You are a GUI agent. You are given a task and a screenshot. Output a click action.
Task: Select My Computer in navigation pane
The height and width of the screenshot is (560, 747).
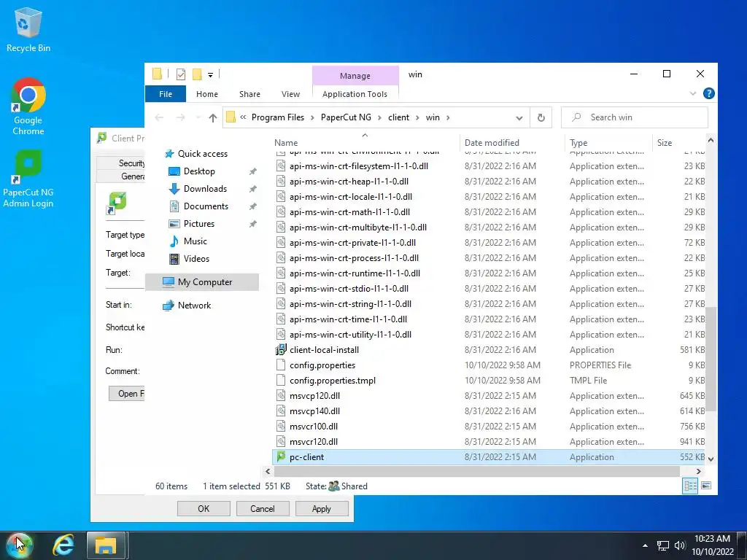(203, 282)
